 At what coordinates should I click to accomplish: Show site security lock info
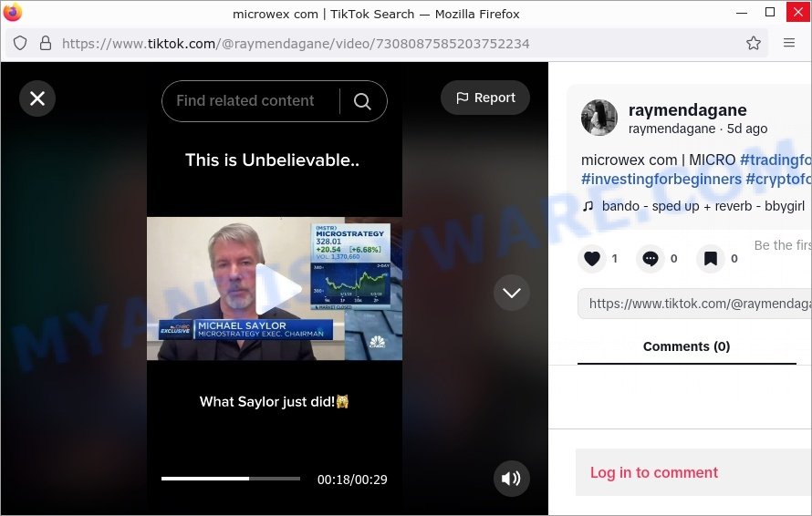46,43
